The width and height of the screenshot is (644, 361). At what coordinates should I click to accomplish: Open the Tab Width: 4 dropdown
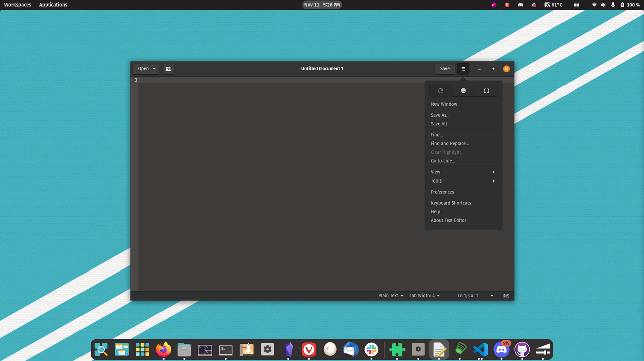424,295
